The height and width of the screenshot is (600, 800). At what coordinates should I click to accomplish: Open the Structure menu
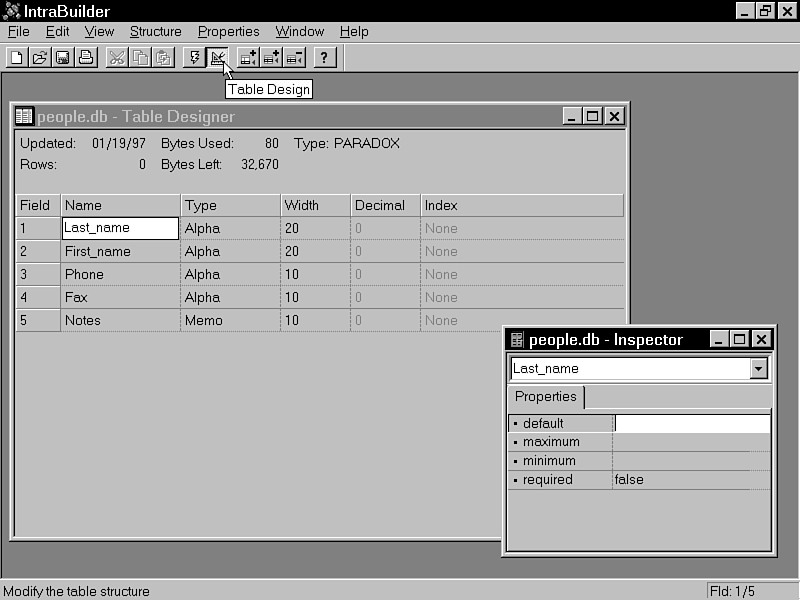pyautogui.click(x=155, y=31)
